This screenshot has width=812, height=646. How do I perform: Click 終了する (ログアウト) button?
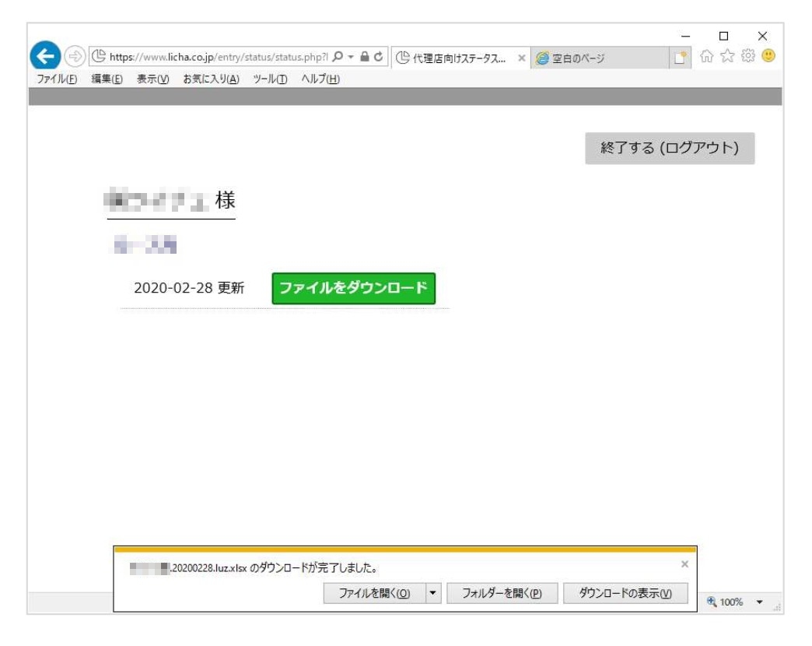pos(670,148)
